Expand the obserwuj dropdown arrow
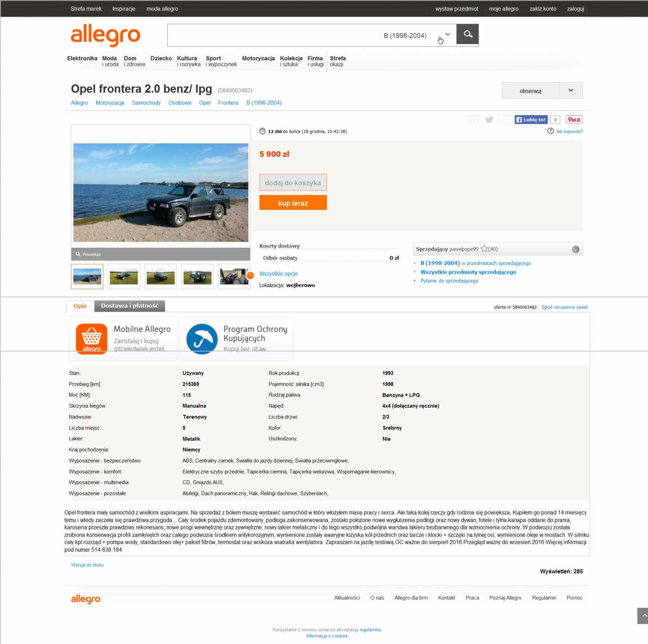Image resolution: width=648 pixels, height=644 pixels. click(571, 90)
